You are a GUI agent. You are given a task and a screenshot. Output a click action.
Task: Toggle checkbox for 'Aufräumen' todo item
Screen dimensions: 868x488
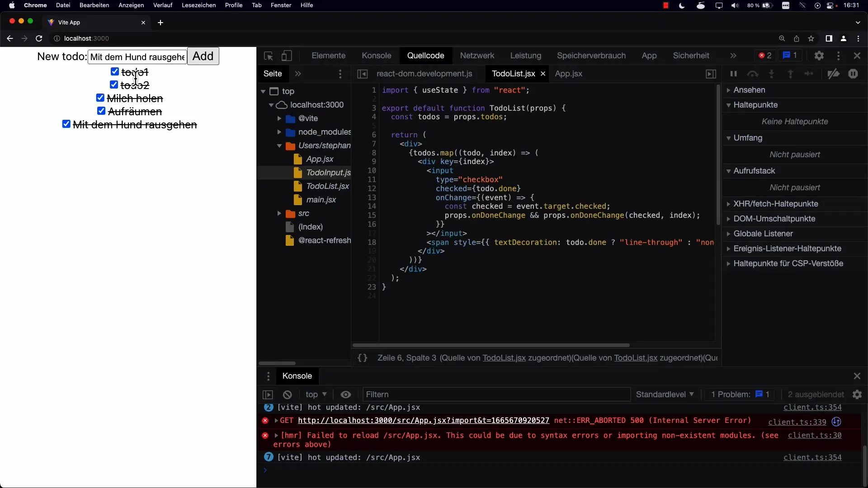101,111
